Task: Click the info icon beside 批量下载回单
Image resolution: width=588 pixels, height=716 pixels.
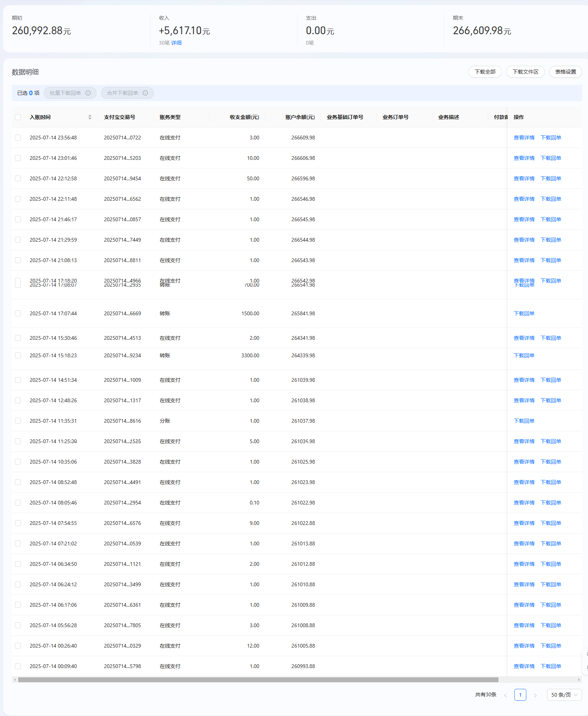Action: [x=88, y=93]
